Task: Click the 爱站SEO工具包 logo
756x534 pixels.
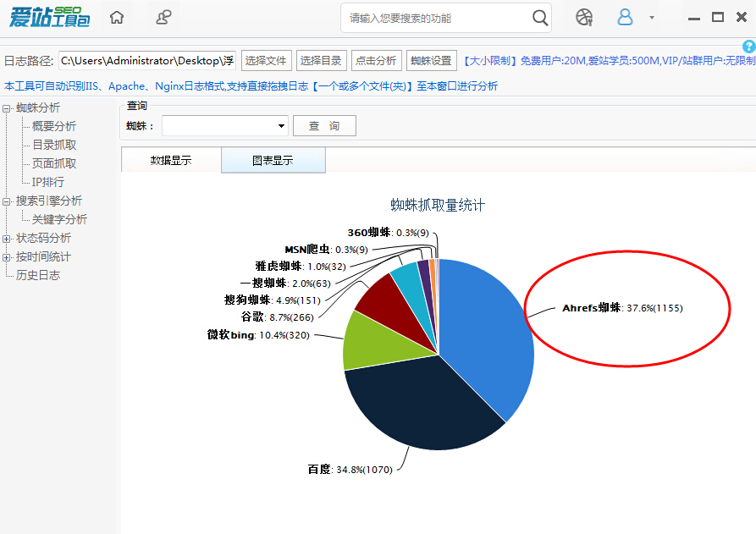Action: coord(50,18)
